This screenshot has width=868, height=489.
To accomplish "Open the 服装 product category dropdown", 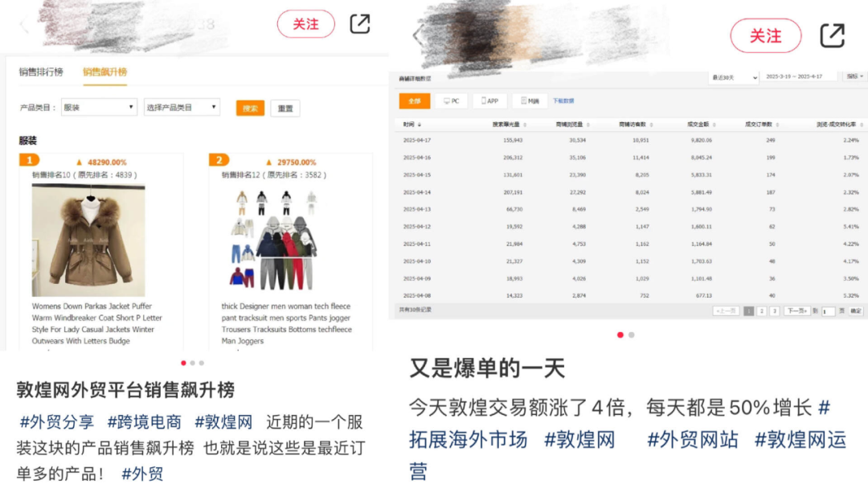I will (x=99, y=108).
